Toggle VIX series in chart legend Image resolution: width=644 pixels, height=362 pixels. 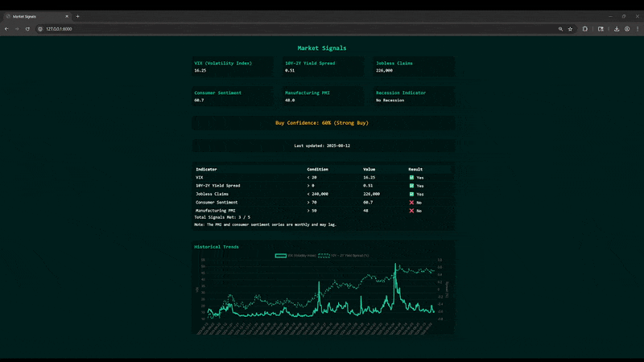point(281,255)
